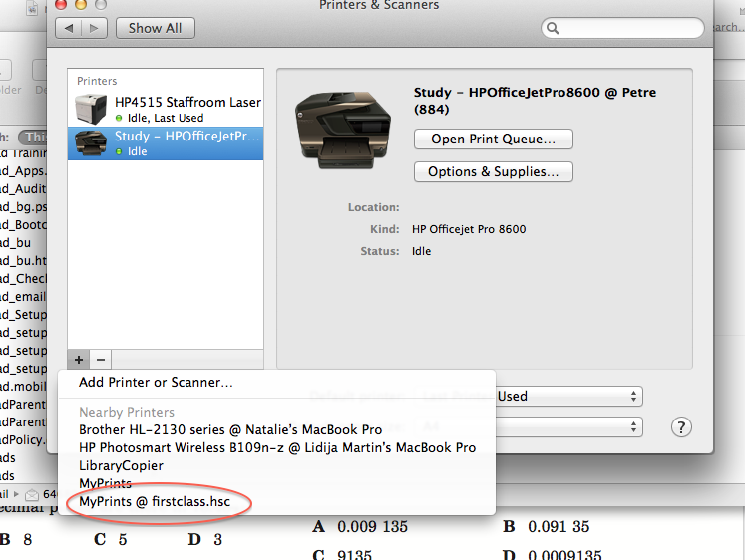Select HP4515 Staffroom Laser printer
The width and height of the screenshot is (745, 560).
tap(166, 110)
